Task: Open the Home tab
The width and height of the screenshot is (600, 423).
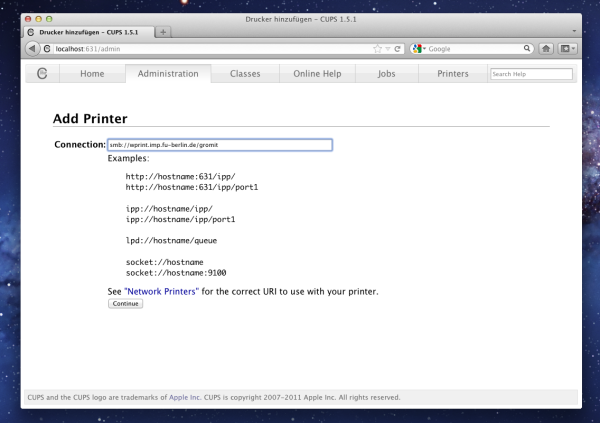Action: (92, 73)
